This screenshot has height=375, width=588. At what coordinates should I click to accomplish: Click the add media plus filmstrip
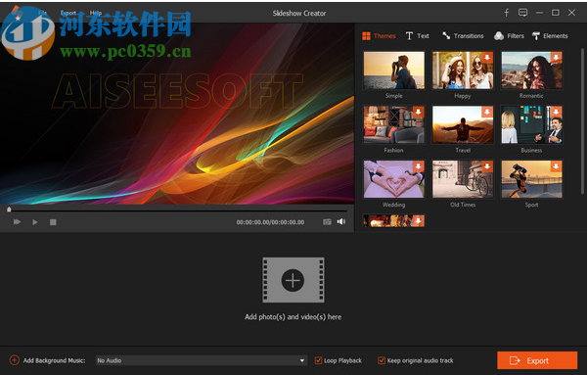[x=294, y=280]
